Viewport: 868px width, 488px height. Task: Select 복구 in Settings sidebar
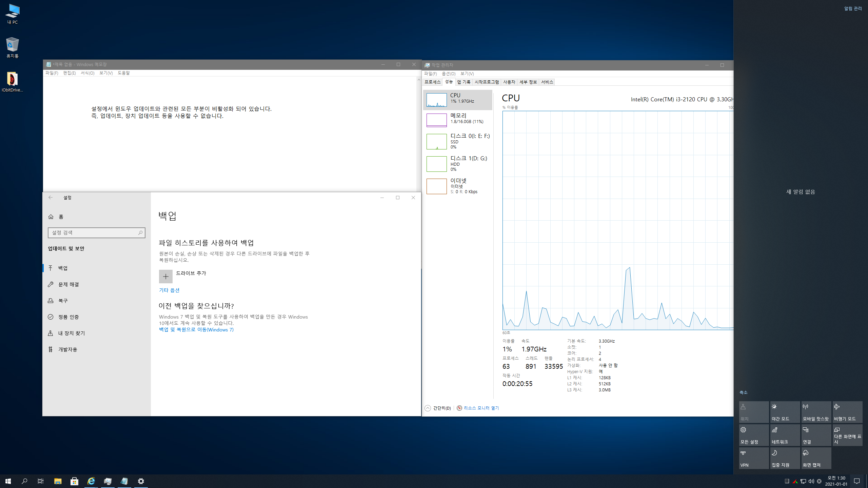63,301
